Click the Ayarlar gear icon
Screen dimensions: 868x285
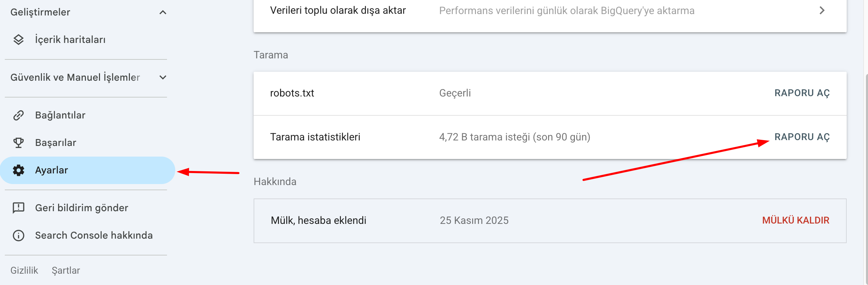click(19, 170)
